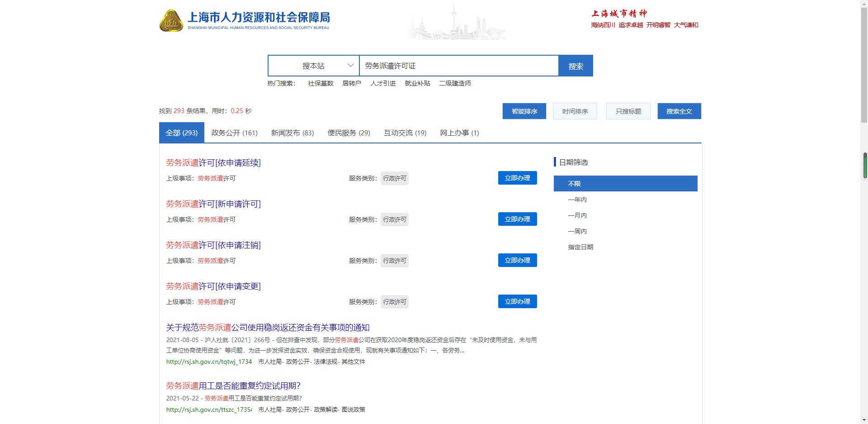This screenshot has height=424, width=868.
Task: Click the 上海城市精神 banner
Action: pyautogui.click(x=645, y=19)
